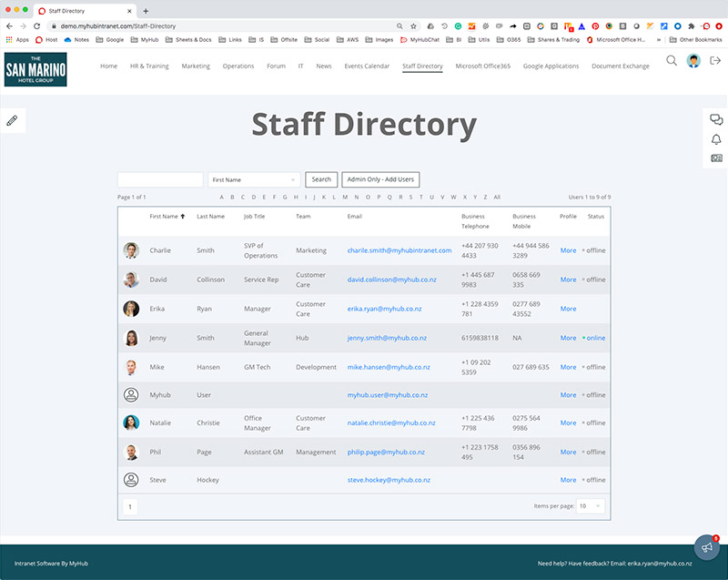Open the Sheets & Docs bookmarks folder
The height and width of the screenshot is (580, 728).
pyautogui.click(x=188, y=39)
